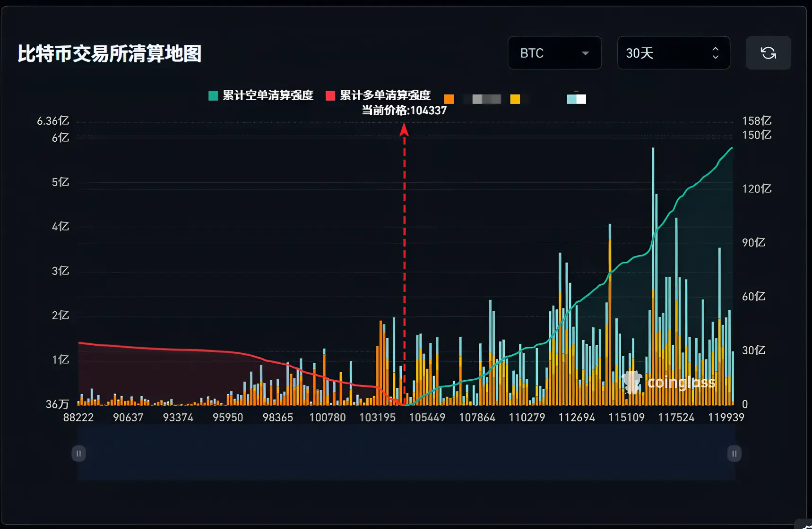Click the up-down stepper arrows beside 30天

715,53
